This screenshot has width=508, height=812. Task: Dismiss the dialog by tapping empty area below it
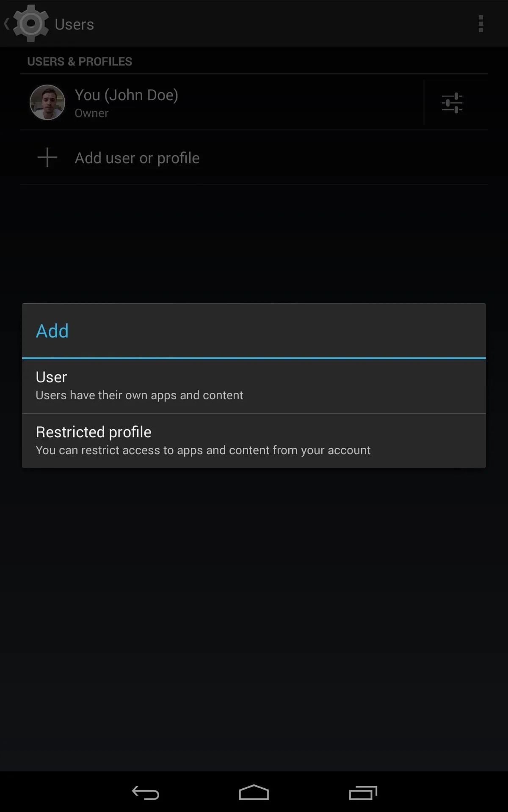tap(254, 613)
